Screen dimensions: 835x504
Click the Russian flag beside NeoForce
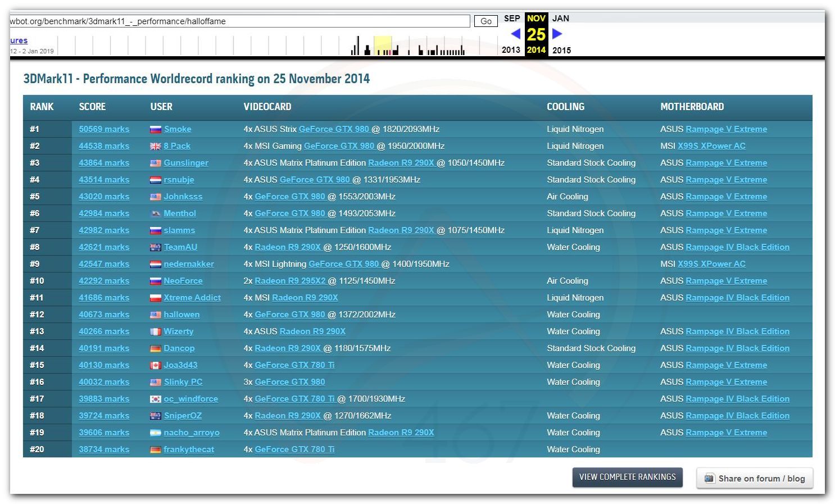pyautogui.click(x=156, y=281)
